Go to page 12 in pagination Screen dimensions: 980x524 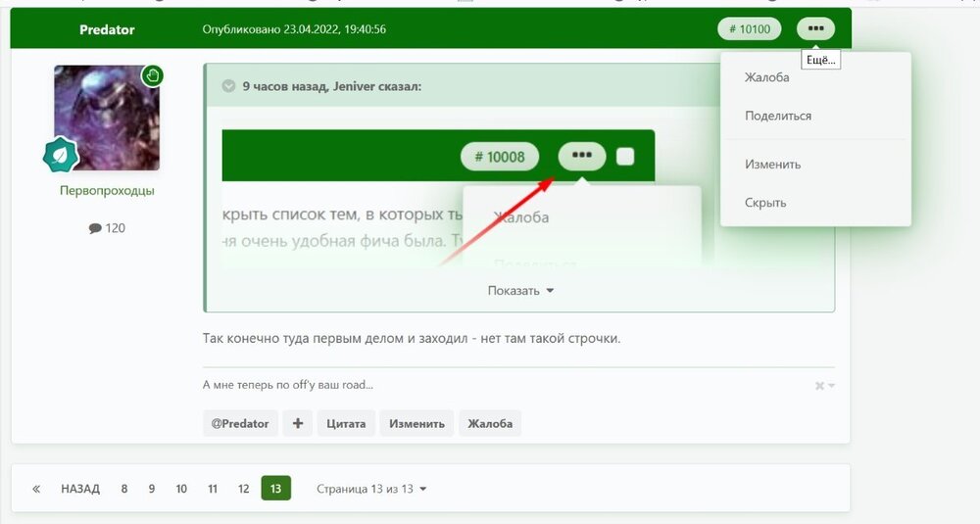[244, 489]
